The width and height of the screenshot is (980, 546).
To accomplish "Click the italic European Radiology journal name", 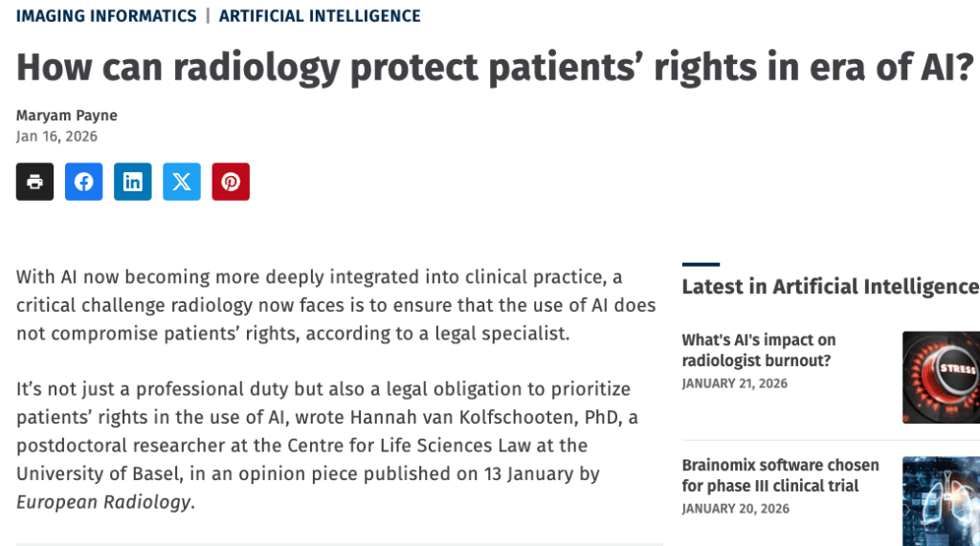I will (x=103, y=502).
